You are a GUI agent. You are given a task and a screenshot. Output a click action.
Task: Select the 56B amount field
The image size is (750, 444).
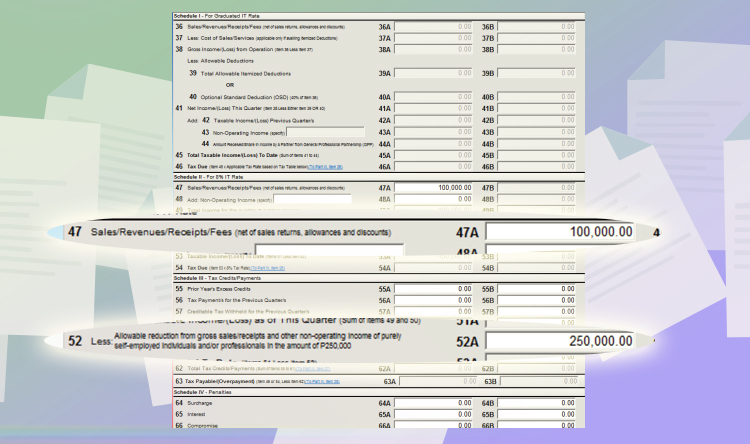(x=536, y=300)
